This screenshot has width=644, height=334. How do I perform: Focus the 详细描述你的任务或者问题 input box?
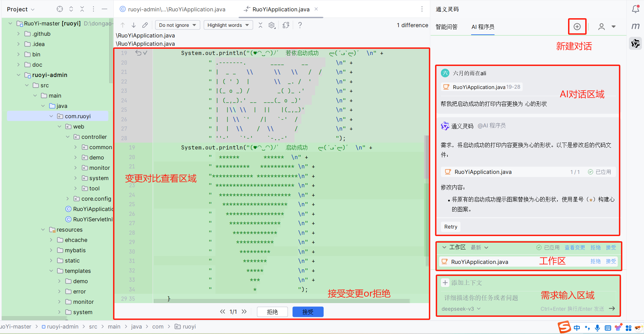click(528, 298)
